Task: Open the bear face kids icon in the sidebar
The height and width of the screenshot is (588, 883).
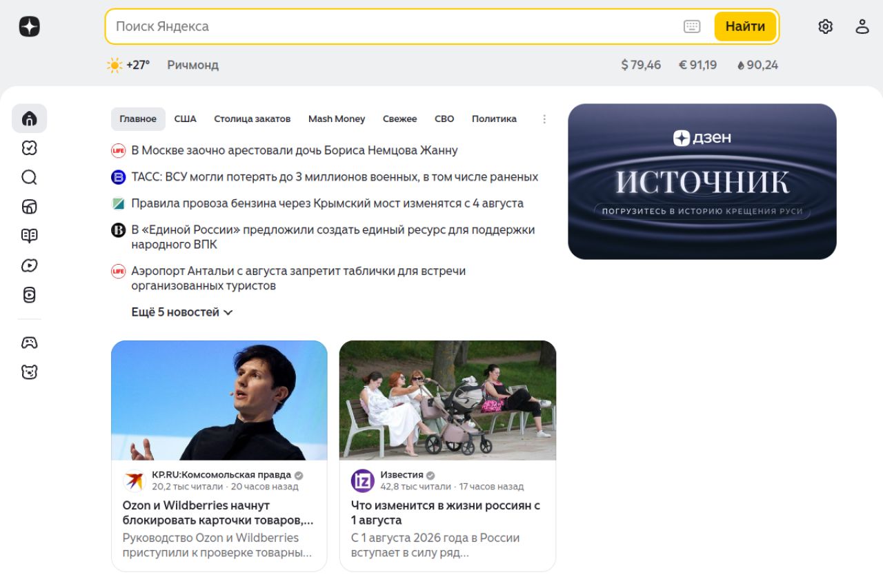Action: pyautogui.click(x=29, y=372)
